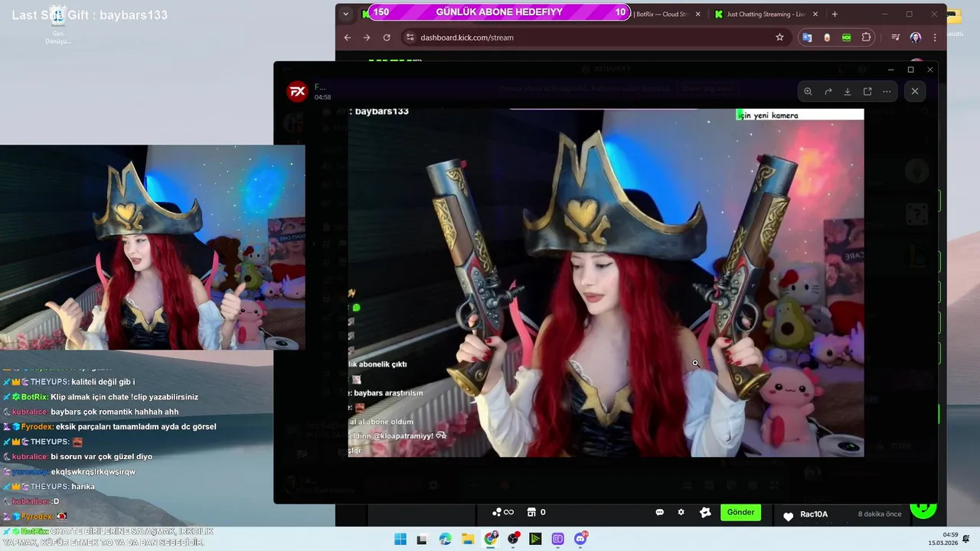Click the heart icon beside Rac10A

point(789,517)
